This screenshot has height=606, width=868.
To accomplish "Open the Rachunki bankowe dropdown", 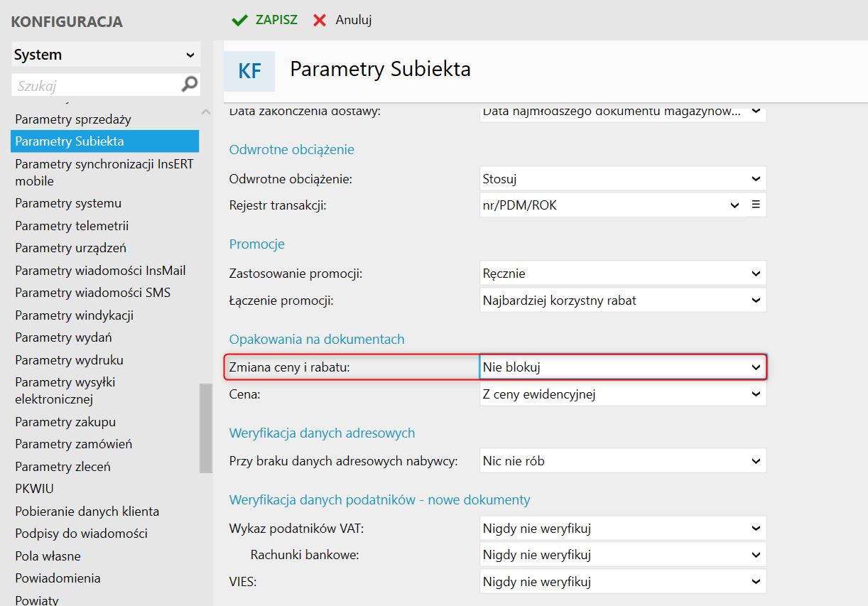I will [623, 555].
